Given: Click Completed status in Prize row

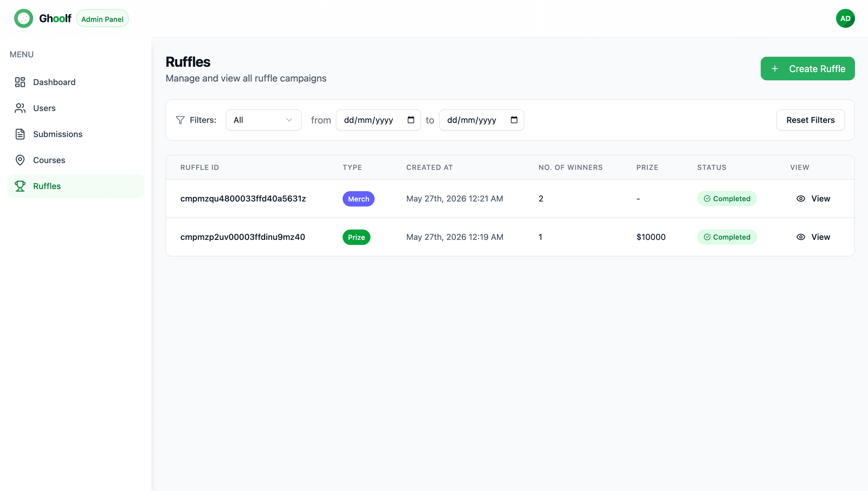Looking at the screenshot, I should click(727, 237).
